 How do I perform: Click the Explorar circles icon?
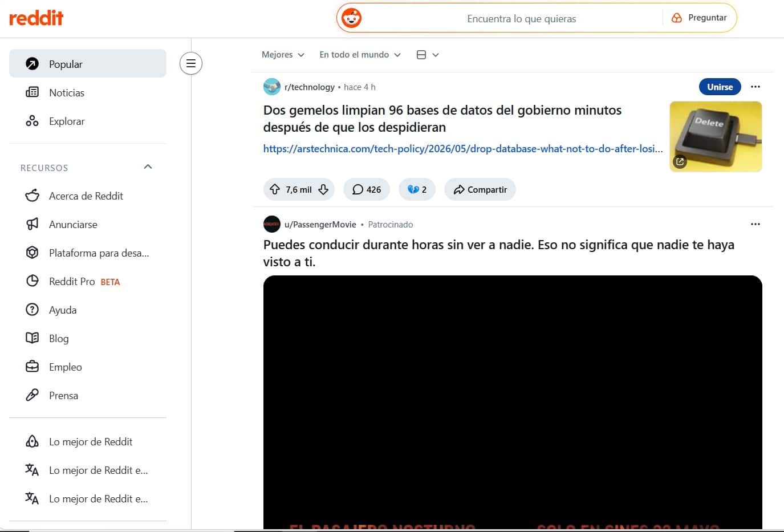pos(33,121)
